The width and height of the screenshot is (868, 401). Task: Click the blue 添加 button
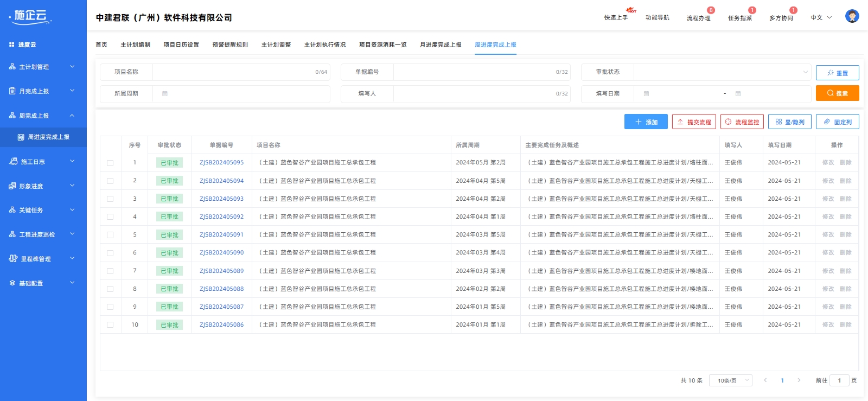click(x=646, y=122)
